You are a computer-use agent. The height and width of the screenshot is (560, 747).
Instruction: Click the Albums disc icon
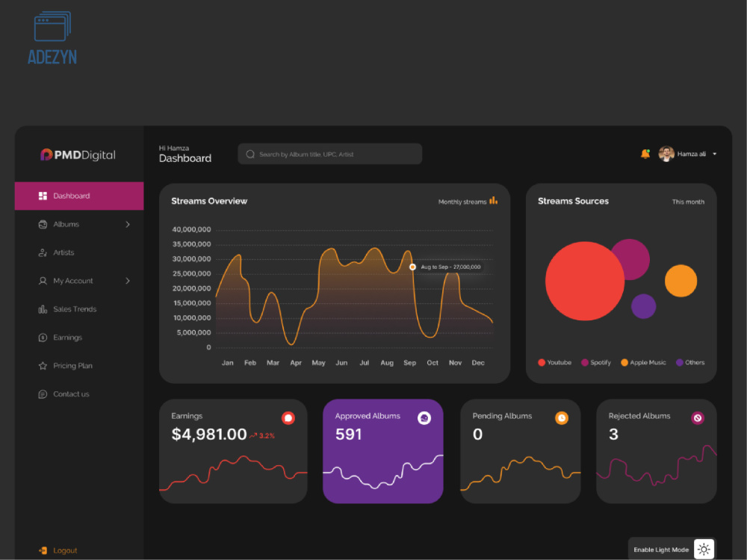click(43, 224)
